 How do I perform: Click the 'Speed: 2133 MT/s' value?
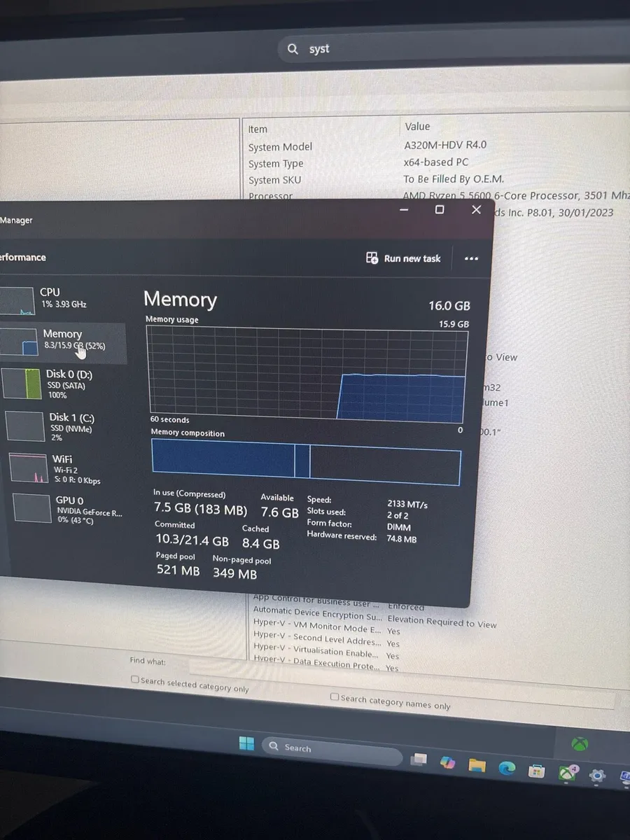click(x=407, y=504)
